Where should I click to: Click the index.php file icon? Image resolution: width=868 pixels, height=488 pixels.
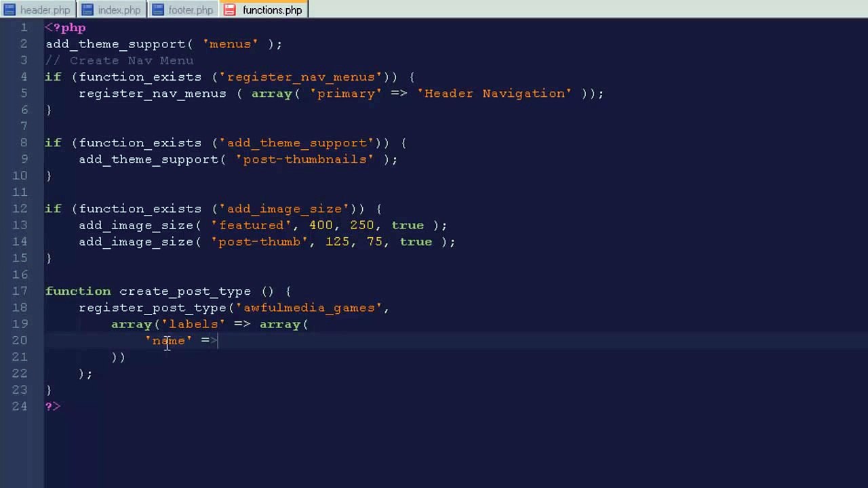87,9
